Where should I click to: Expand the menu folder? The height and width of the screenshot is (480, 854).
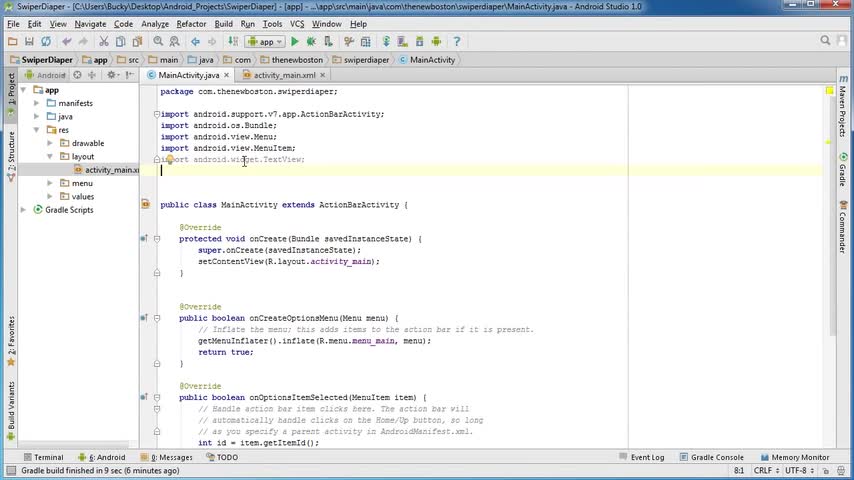coord(50,183)
